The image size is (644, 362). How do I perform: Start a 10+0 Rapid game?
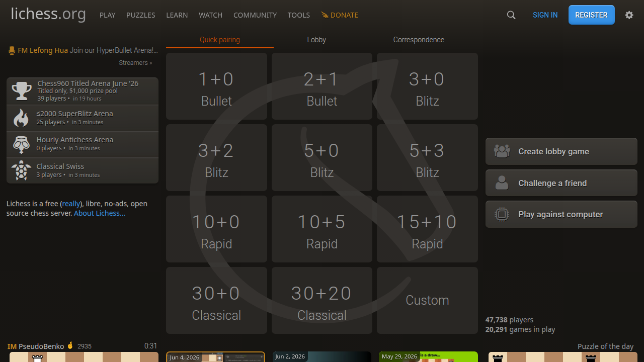216,229
